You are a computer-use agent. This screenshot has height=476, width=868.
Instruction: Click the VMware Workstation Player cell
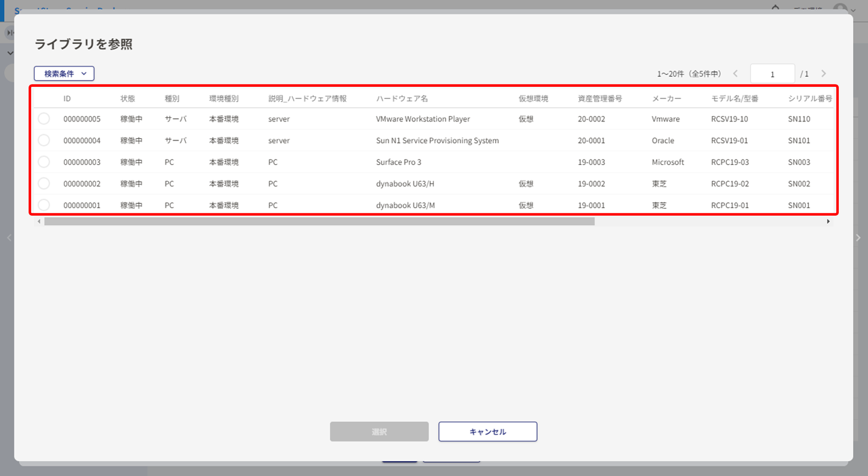point(422,119)
